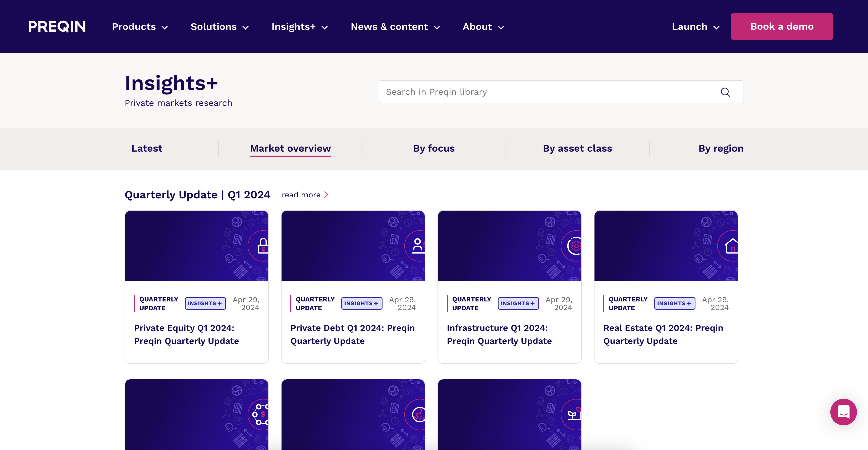
Task: Open Infrastructure Q1 2024 Quarterly Update
Action: click(x=499, y=334)
